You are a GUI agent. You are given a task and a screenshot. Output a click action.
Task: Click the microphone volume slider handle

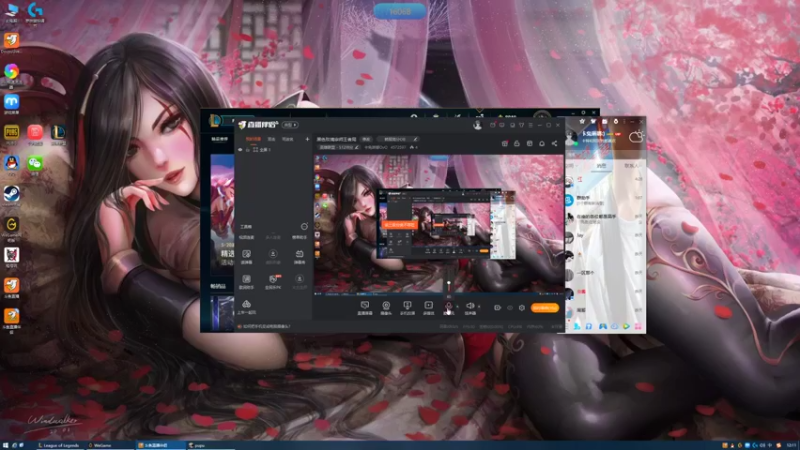click(x=449, y=283)
